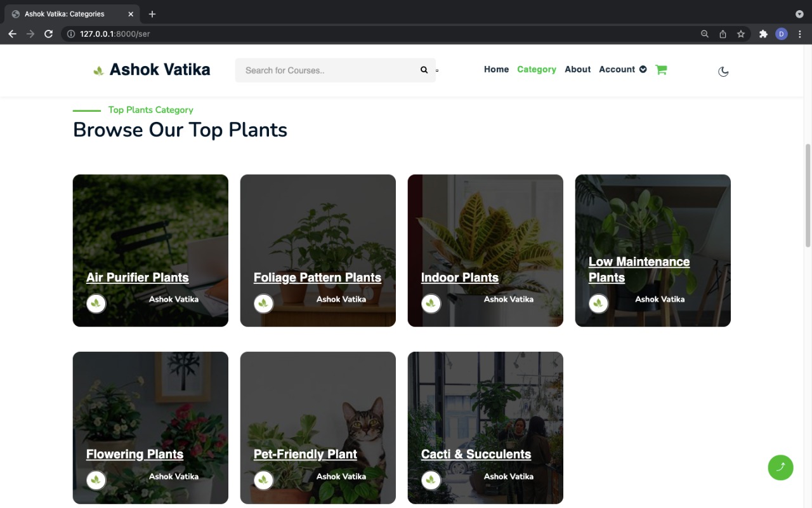Viewport: 812px width, 508px height.
Task: Open the shopping cart
Action: pos(661,69)
